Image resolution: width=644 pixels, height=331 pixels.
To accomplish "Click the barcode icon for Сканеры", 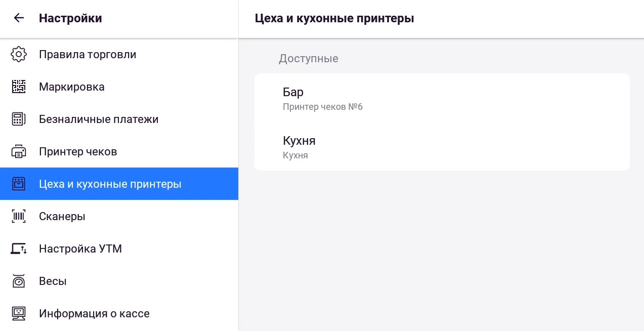I will click(x=19, y=217).
